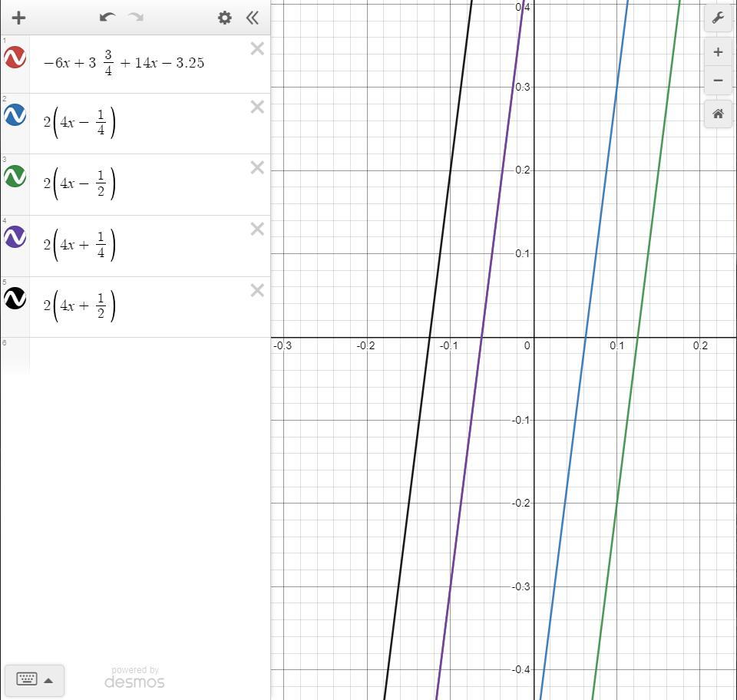
Task: Open graph settings wrench
Action: [x=718, y=18]
